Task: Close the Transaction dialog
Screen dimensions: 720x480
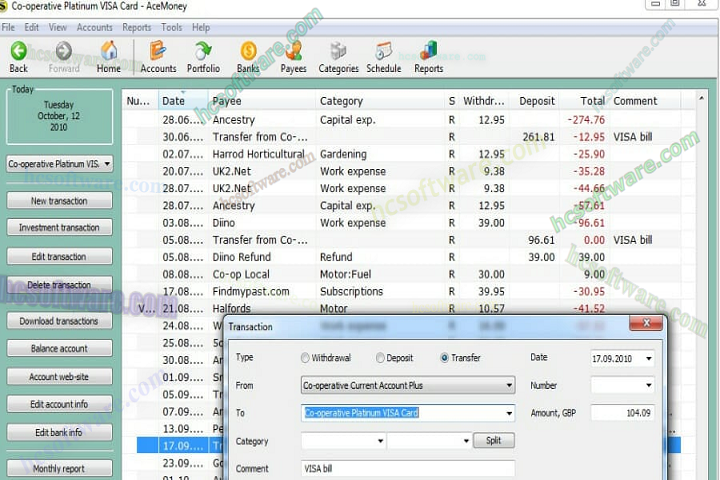Action: (x=646, y=323)
